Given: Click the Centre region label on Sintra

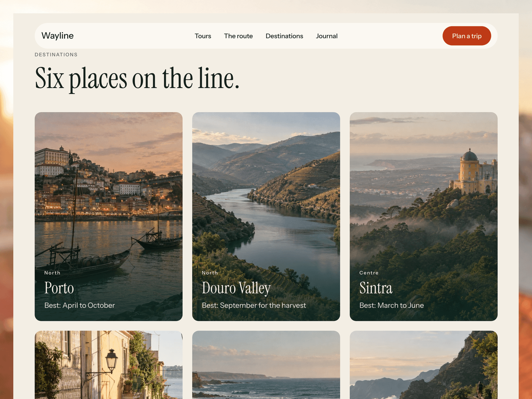Looking at the screenshot, I should coord(369,273).
